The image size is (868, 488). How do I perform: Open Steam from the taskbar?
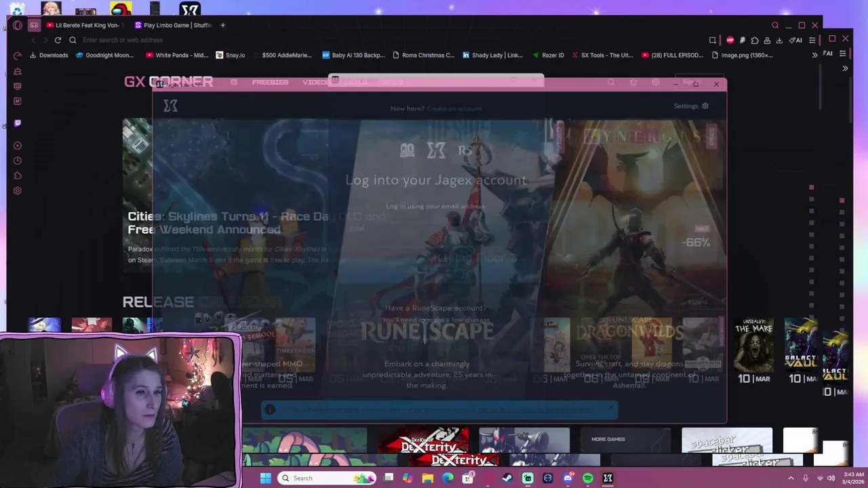coord(507,479)
